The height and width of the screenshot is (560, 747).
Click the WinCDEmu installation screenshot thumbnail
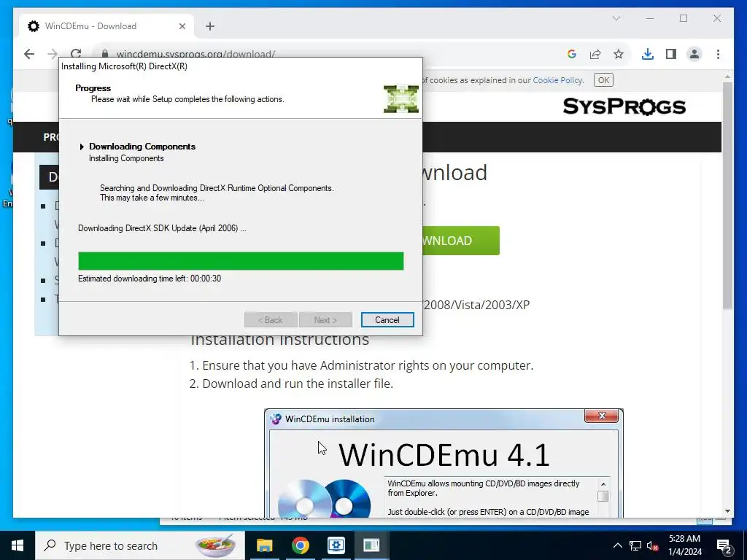444,463
